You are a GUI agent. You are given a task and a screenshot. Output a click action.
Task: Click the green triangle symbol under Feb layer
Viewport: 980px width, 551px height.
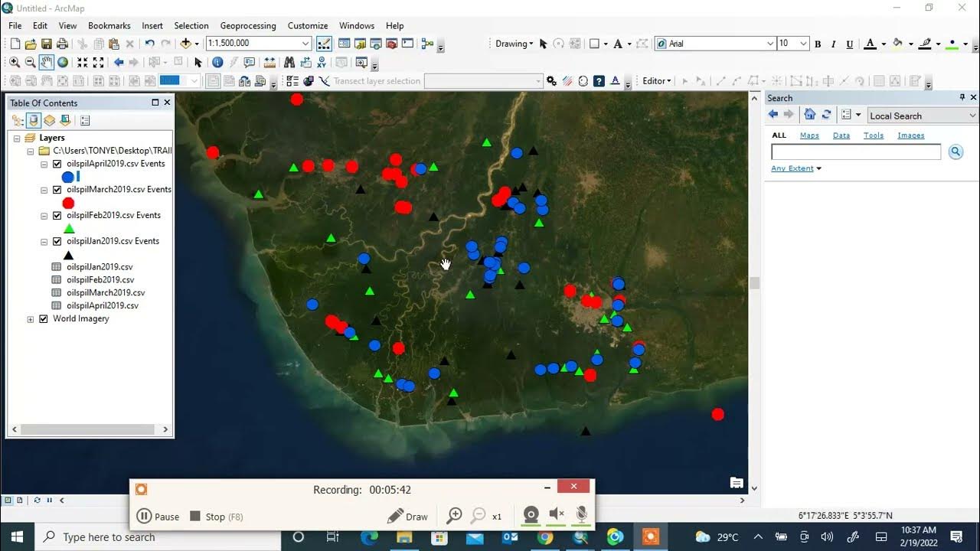point(69,228)
